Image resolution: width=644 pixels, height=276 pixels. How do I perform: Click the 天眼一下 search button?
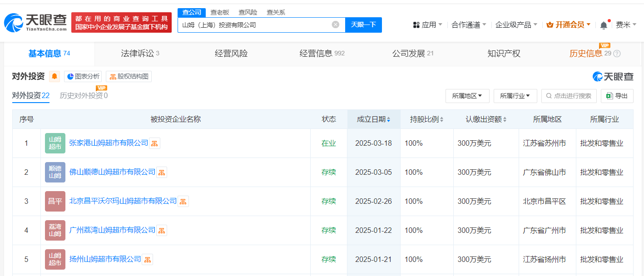click(363, 25)
